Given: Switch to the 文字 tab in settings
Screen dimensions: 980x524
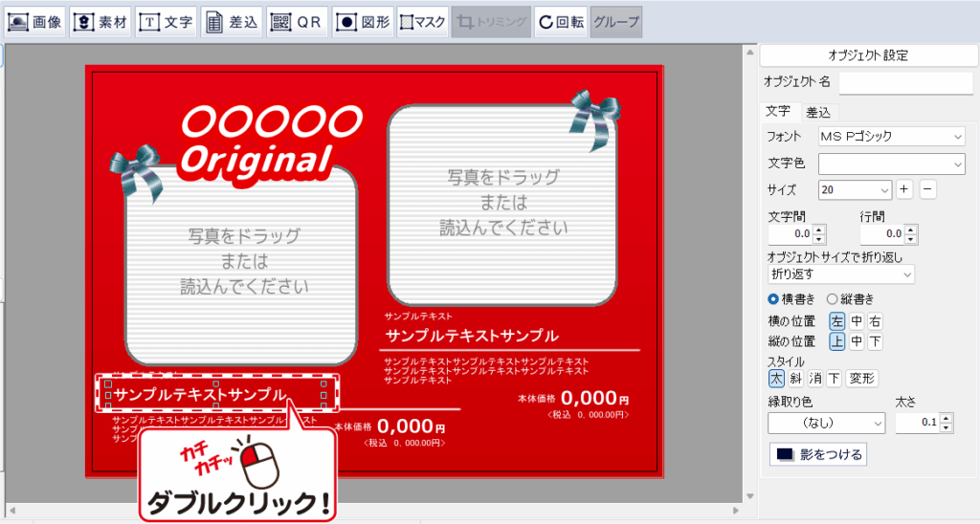Looking at the screenshot, I should pyautogui.click(x=778, y=112).
